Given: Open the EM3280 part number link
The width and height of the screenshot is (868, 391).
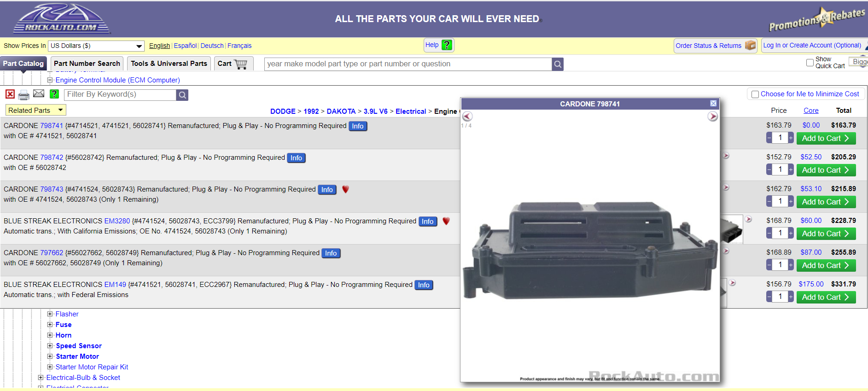Looking at the screenshot, I should click(117, 221).
